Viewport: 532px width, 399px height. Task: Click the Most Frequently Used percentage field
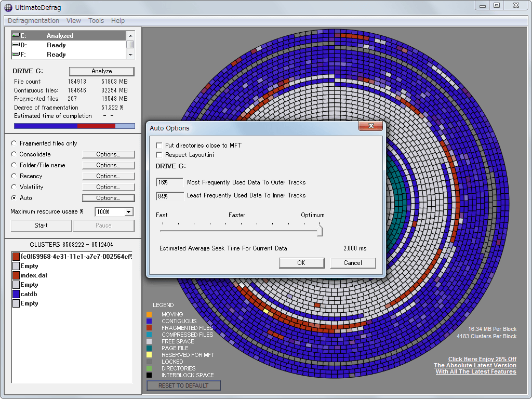pyautogui.click(x=170, y=182)
